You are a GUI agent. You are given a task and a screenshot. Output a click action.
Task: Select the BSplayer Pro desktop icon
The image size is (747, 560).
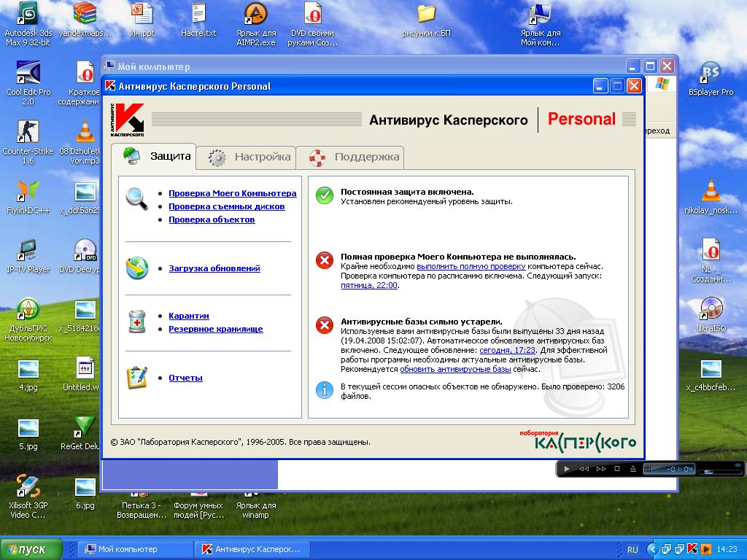pyautogui.click(x=711, y=73)
